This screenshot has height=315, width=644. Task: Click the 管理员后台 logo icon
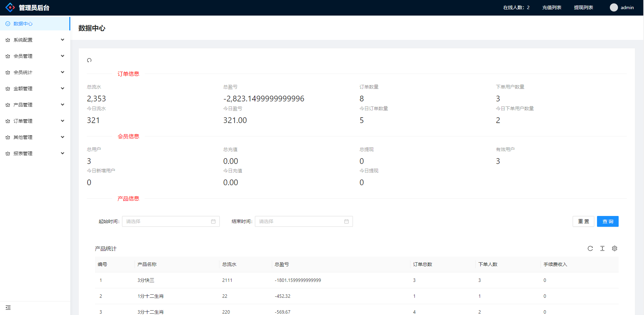tap(10, 7)
